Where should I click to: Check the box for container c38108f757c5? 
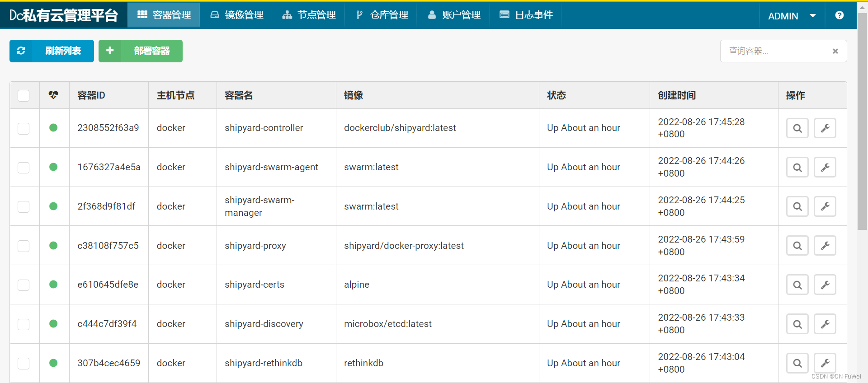coord(24,246)
